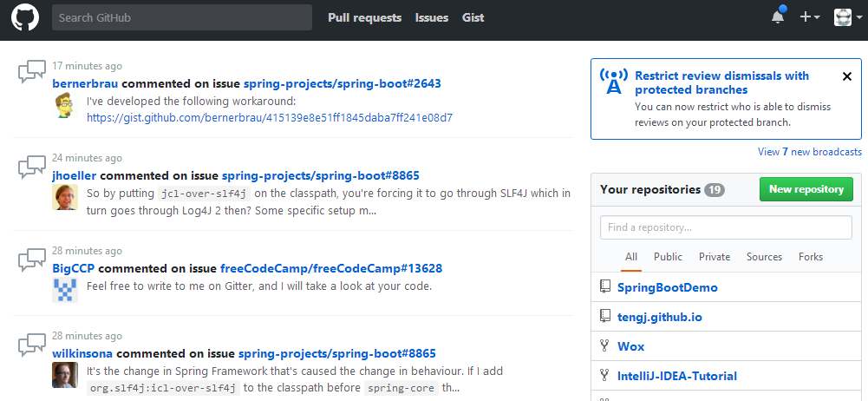This screenshot has width=868, height=401.
Task: Select the Forks repositories tab
Action: [x=811, y=257]
